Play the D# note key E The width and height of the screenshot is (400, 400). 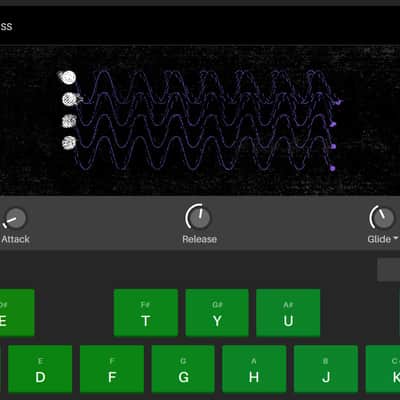[17, 312]
